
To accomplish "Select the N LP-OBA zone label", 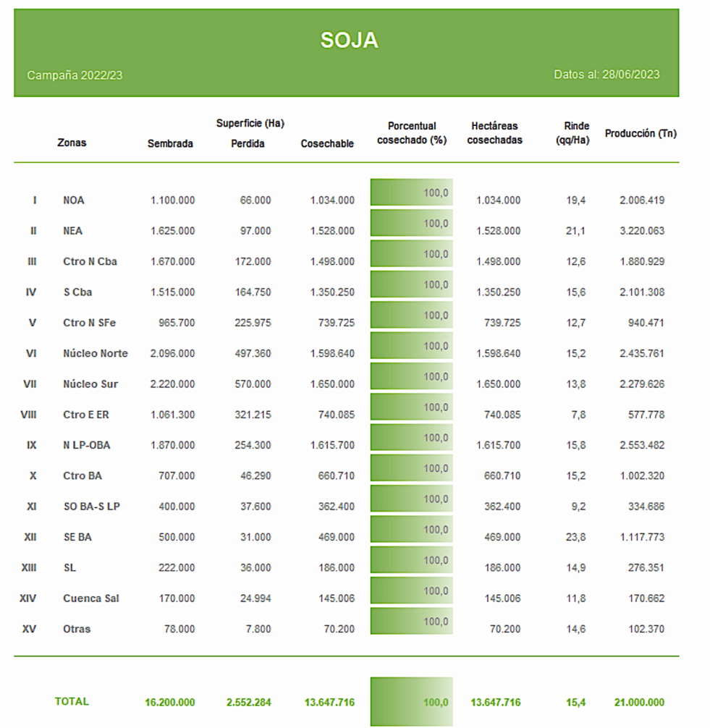I will (x=87, y=445).
